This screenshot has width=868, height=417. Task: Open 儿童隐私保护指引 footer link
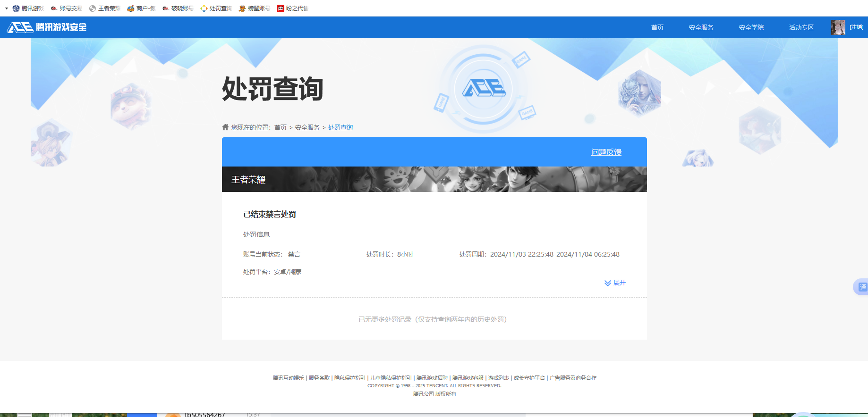click(391, 378)
